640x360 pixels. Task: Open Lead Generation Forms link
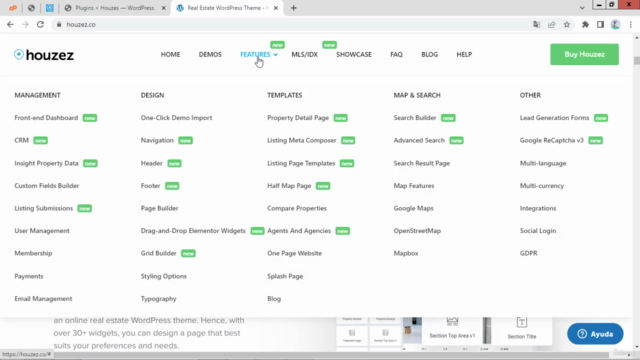pos(554,118)
